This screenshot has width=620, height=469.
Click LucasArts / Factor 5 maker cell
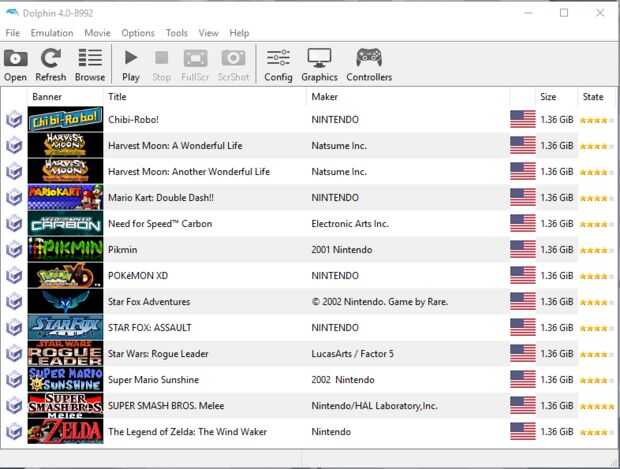click(x=352, y=354)
